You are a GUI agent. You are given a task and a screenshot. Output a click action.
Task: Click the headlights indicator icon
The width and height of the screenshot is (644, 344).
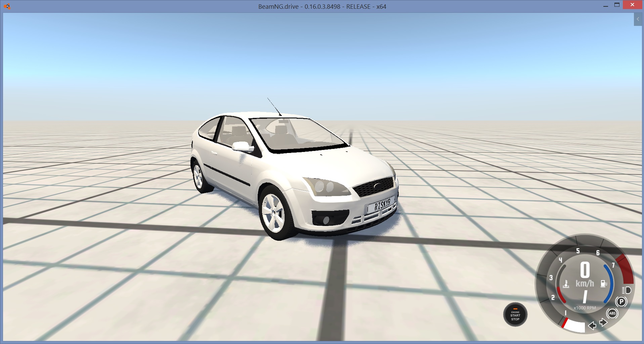627,290
